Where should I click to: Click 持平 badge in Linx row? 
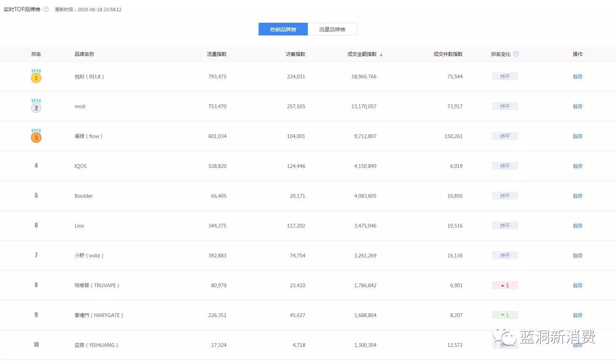click(505, 226)
